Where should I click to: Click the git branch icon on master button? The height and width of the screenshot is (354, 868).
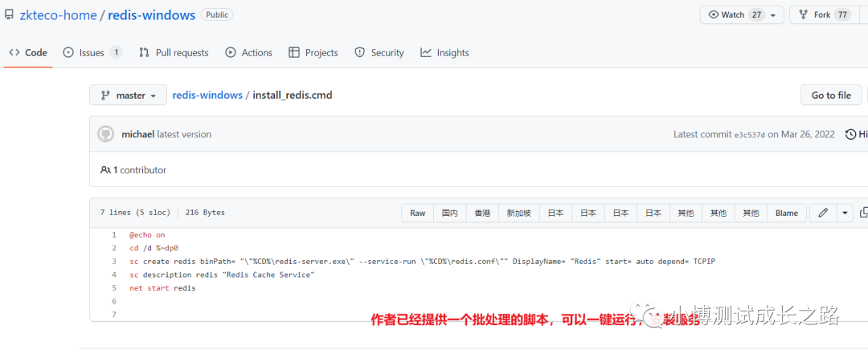pos(105,96)
